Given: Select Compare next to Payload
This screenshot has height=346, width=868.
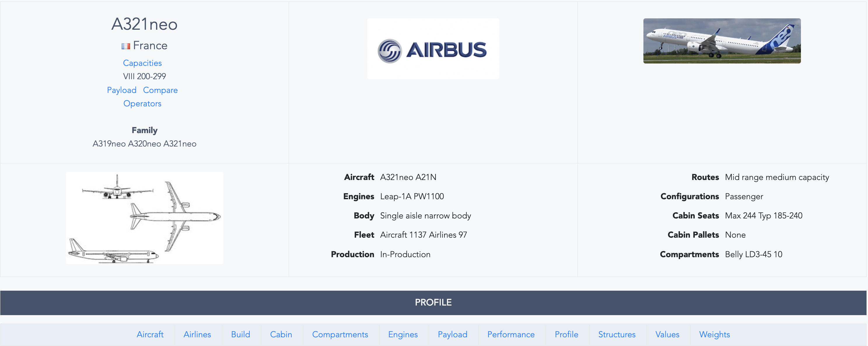Looking at the screenshot, I should click(x=160, y=90).
